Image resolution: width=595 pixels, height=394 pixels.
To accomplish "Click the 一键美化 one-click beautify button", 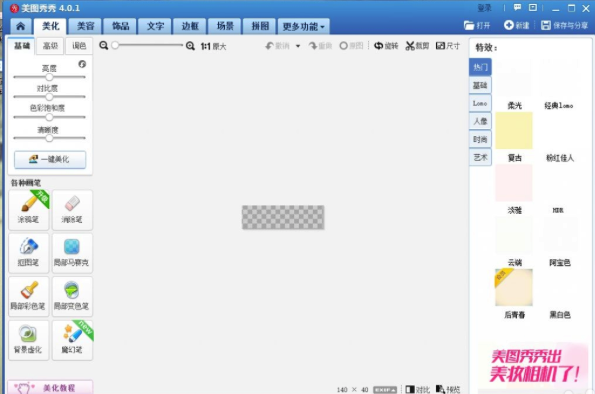I will tap(50, 159).
